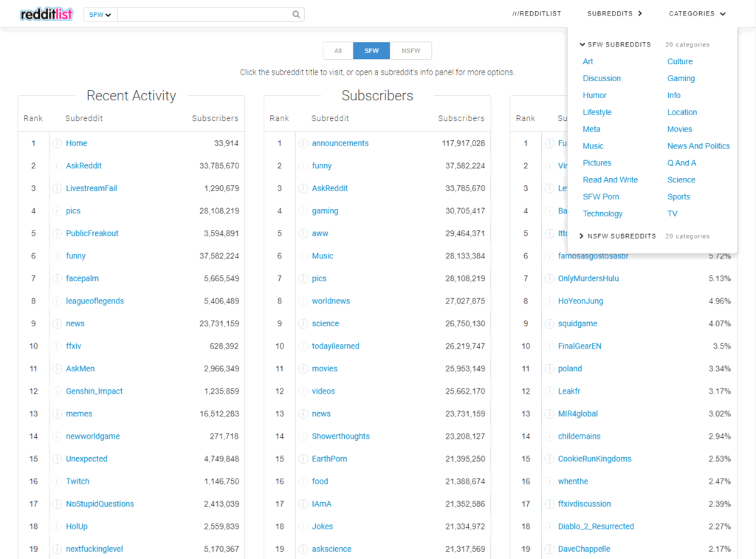Open info panel icon for AskReddit in Recent Activity
Screen dimensions: 756x559
57,166
